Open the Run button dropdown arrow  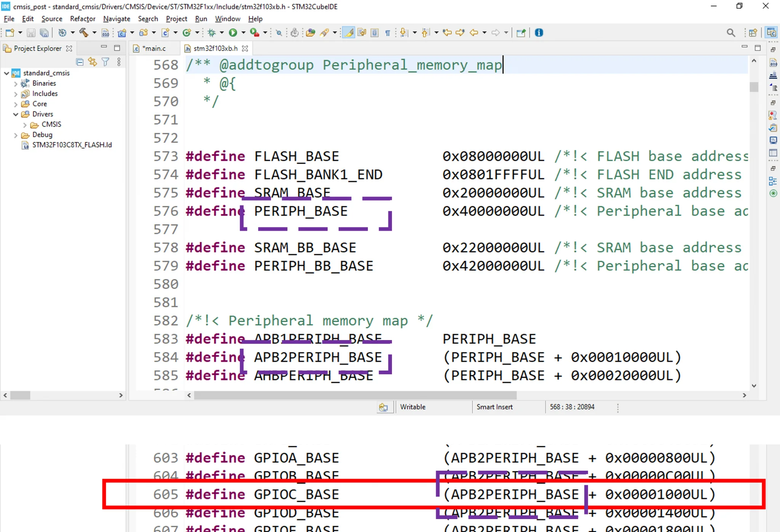(243, 33)
